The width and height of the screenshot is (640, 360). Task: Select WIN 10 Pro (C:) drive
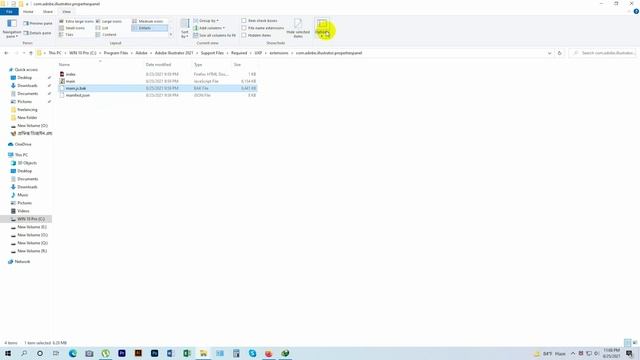tap(31, 219)
